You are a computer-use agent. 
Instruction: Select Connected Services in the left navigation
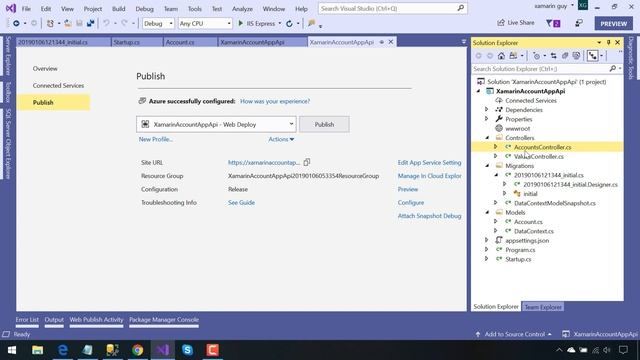[58, 85]
